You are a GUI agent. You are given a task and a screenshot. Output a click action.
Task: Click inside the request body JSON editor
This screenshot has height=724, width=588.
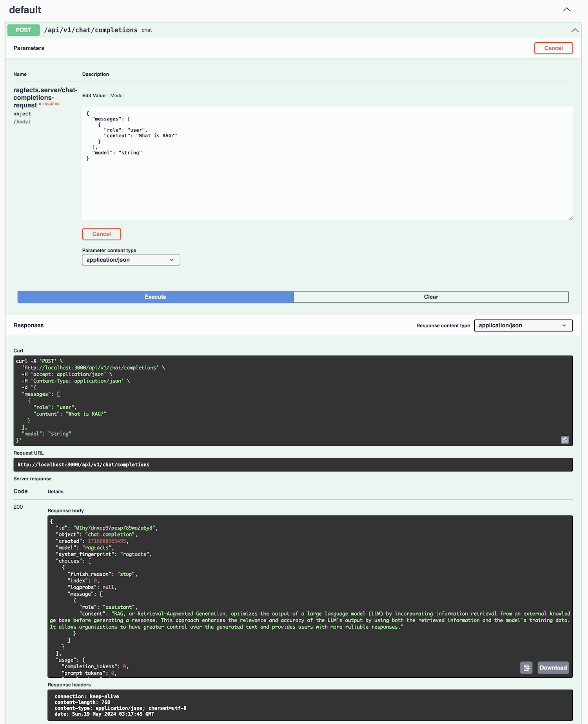coord(327,164)
